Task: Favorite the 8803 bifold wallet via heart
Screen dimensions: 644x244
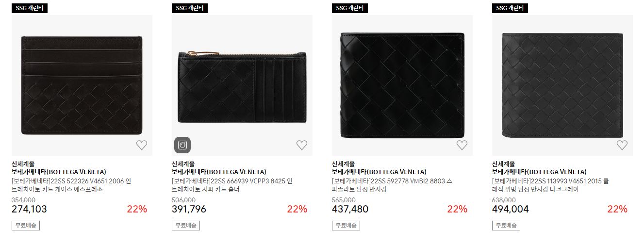Action: [462, 145]
